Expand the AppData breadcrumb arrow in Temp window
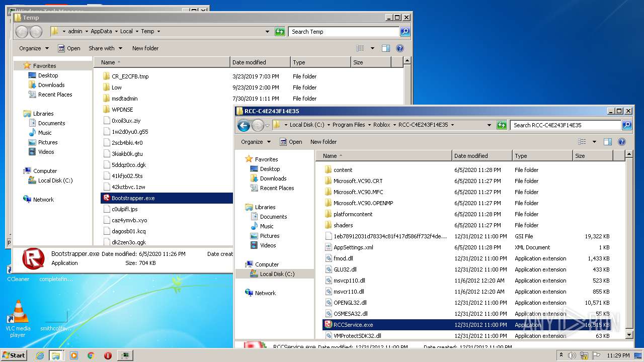Image resolution: width=644 pixels, height=362 pixels. click(116, 32)
